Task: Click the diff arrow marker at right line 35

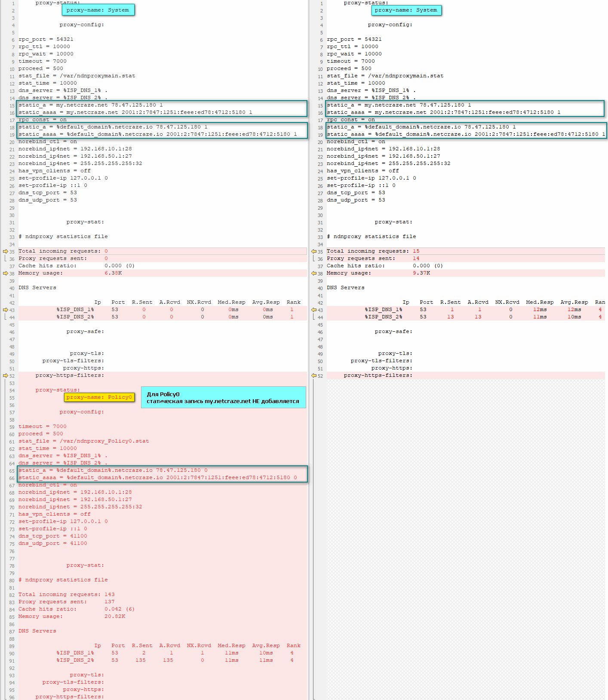Action: point(314,251)
